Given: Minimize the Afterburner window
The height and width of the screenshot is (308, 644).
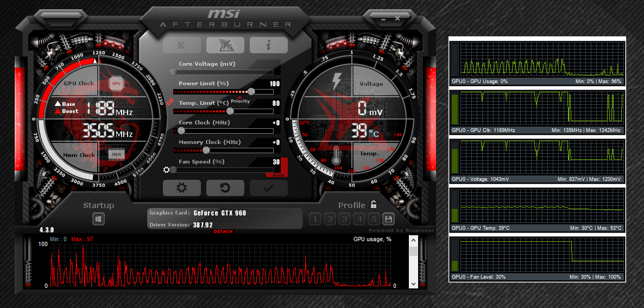Looking at the screenshot, I should pos(383,19).
